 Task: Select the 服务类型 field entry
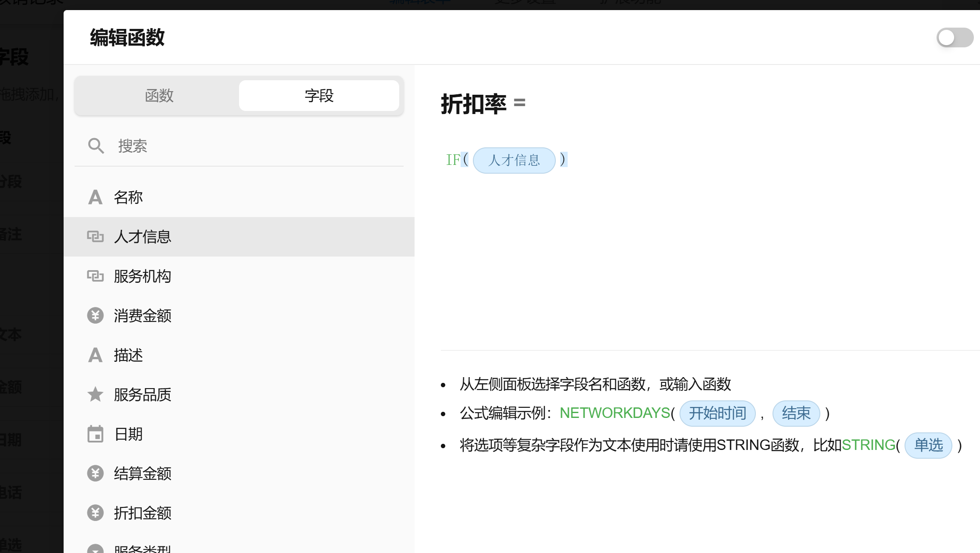[143, 548]
